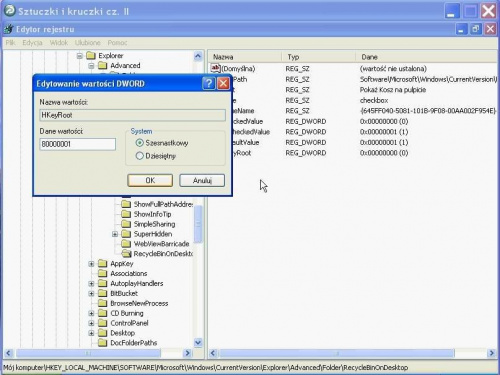This screenshot has width=500, height=375.
Task: Select the Szesnastkowy radio button
Action: [x=140, y=143]
